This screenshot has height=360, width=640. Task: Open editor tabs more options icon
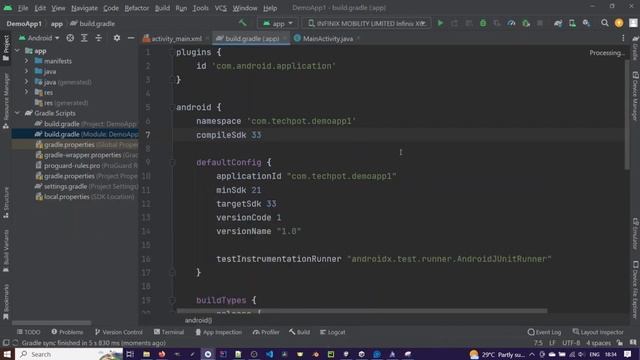(623, 38)
